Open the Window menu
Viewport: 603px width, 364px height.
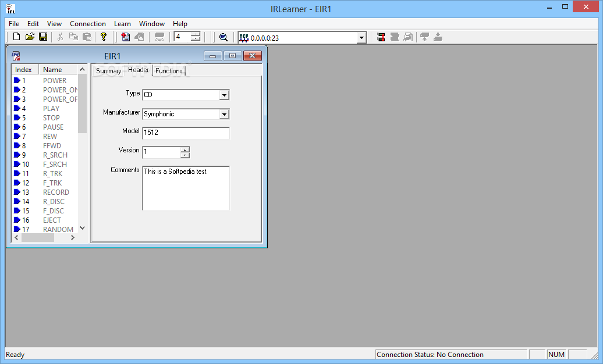tap(152, 23)
